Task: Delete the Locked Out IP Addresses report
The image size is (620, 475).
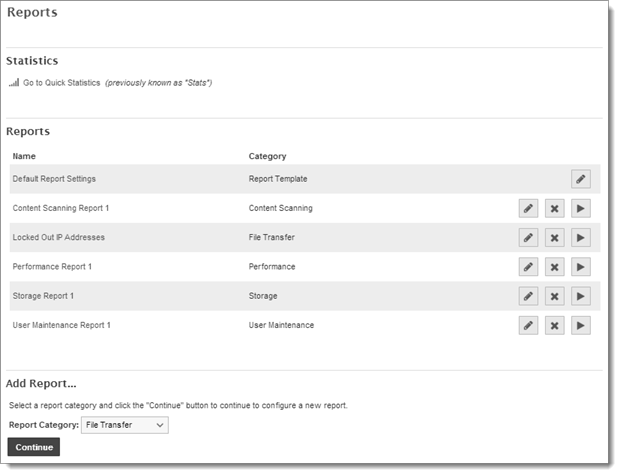Action: pyautogui.click(x=554, y=238)
